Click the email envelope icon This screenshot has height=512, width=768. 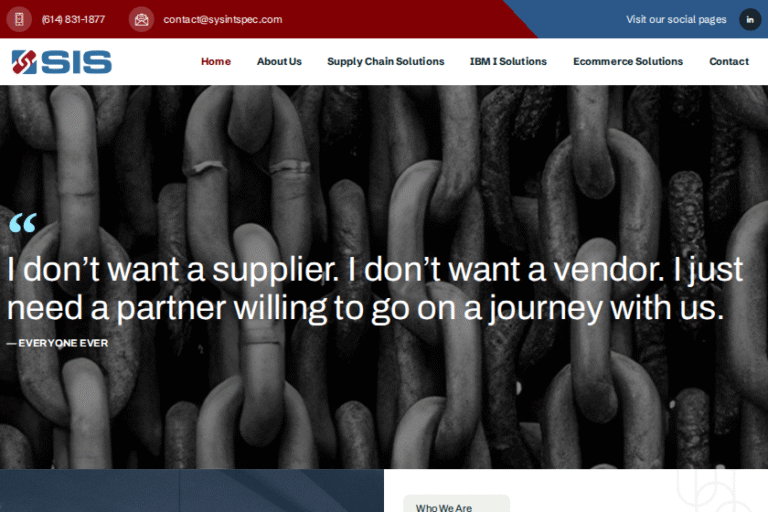(141, 20)
